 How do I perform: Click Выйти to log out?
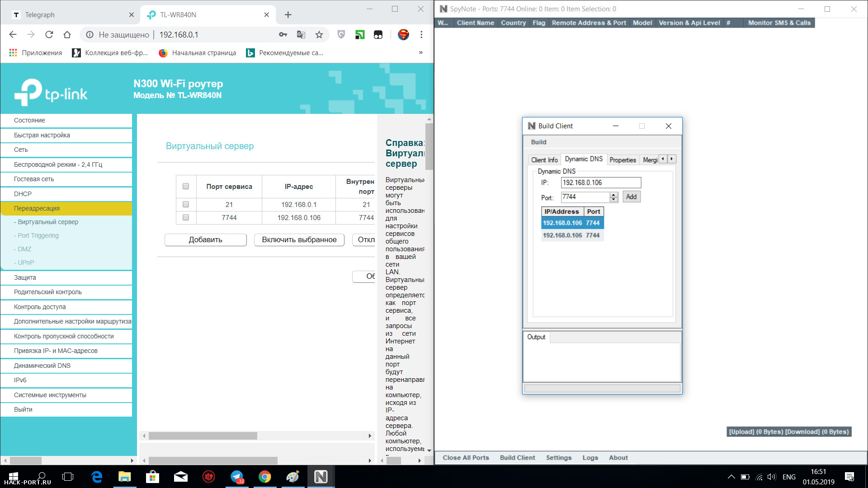point(66,409)
